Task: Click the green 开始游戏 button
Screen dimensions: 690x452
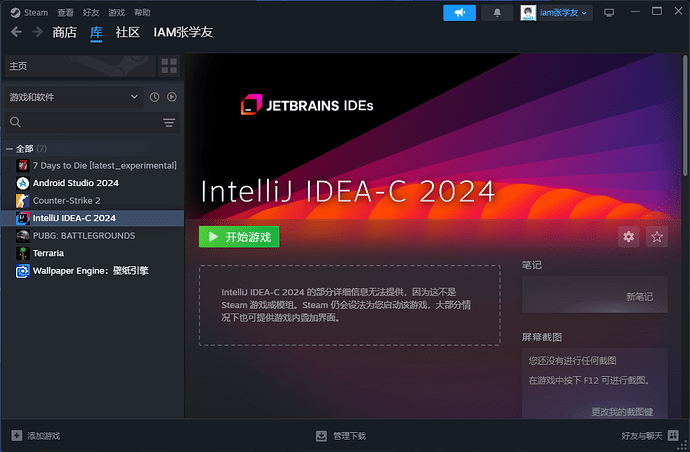Action: 239,237
